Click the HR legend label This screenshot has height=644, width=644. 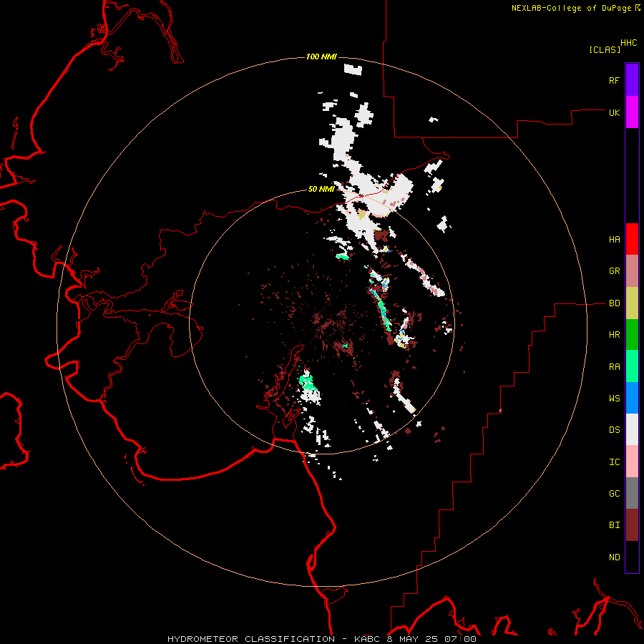click(614, 335)
